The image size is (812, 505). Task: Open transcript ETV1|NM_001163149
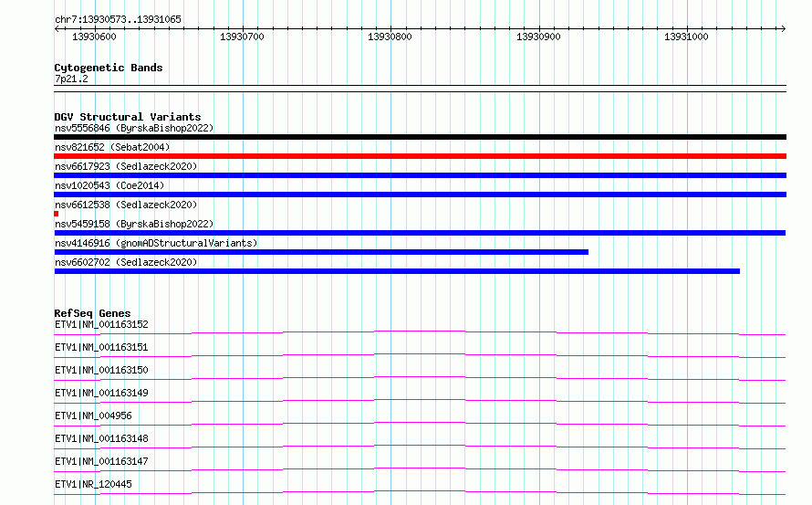[101, 393]
